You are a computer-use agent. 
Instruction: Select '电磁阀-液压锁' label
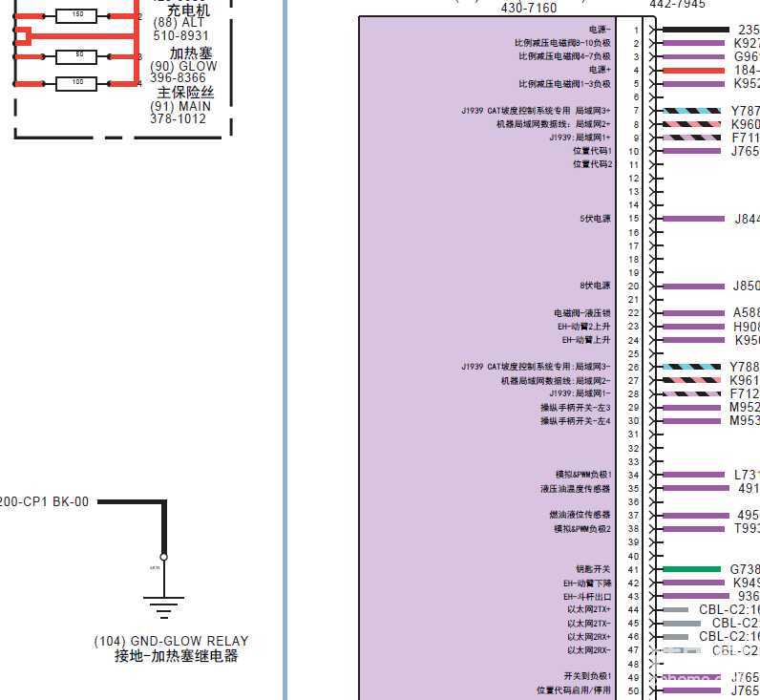[582, 313]
